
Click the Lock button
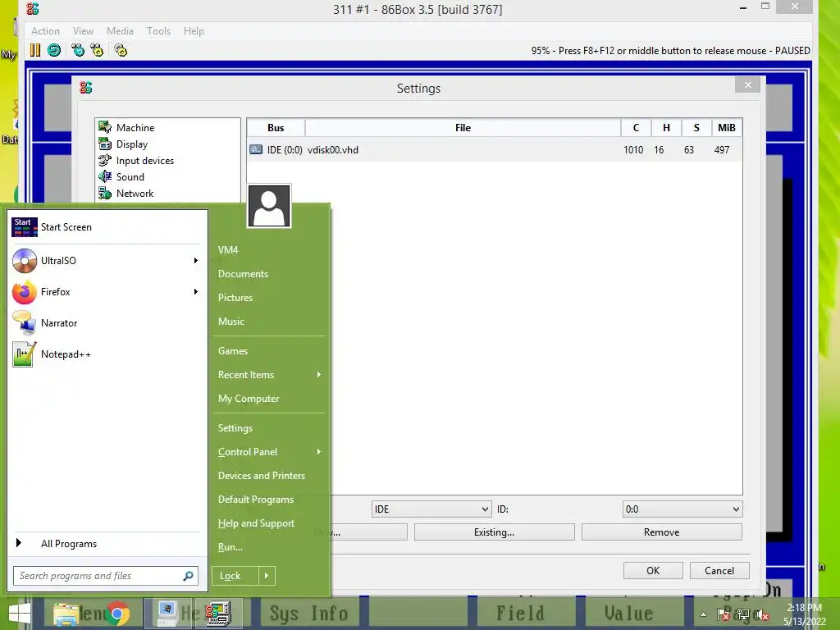coord(235,576)
